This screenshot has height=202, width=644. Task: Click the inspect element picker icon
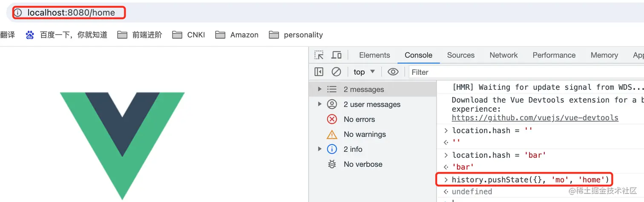point(319,55)
